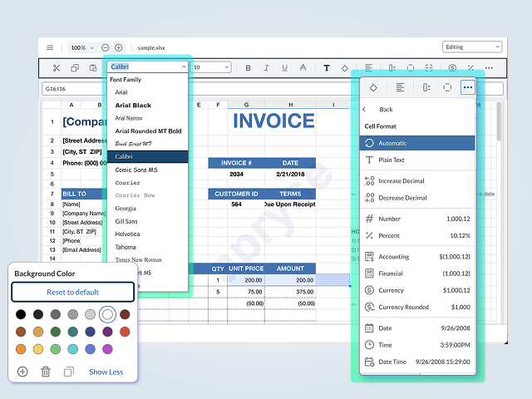The height and width of the screenshot is (399, 532).
Task: Pick the red color swatch
Action: pos(125,332)
